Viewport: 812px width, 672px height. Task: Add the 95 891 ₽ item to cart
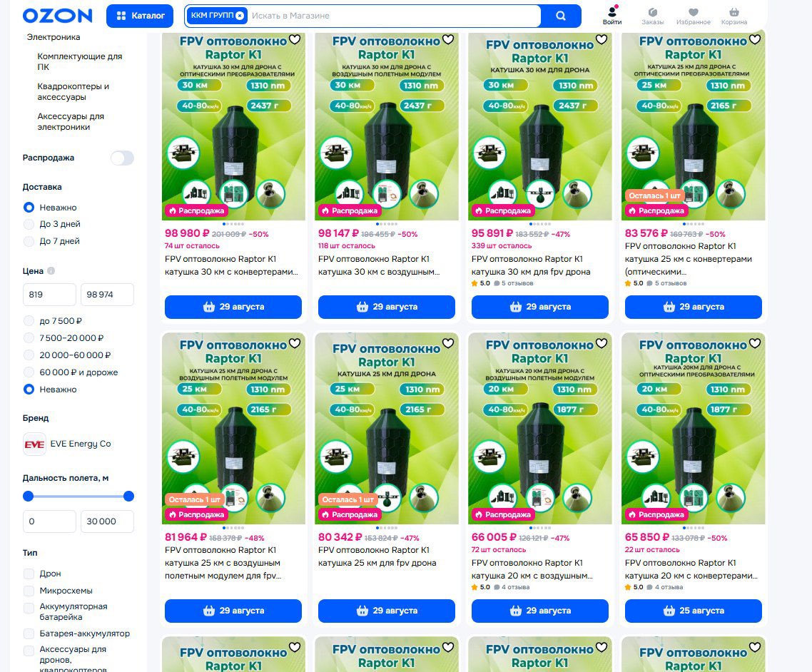coord(539,307)
